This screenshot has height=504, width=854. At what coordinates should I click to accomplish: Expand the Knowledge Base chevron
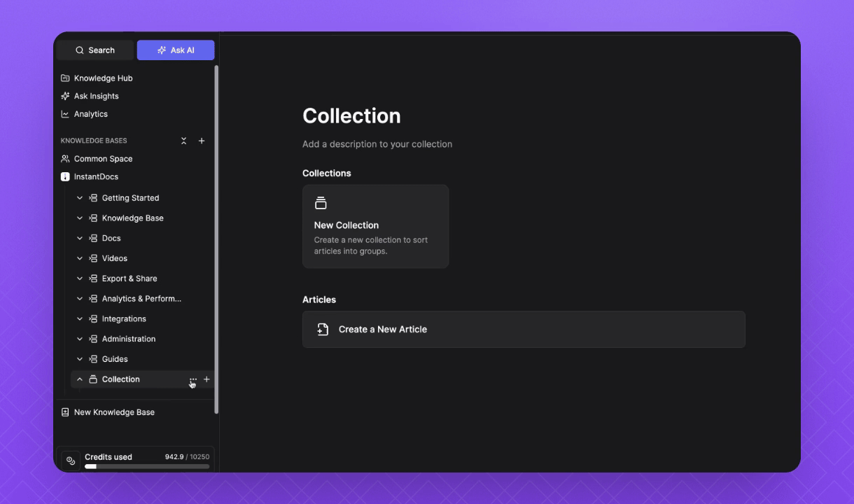pos(80,218)
